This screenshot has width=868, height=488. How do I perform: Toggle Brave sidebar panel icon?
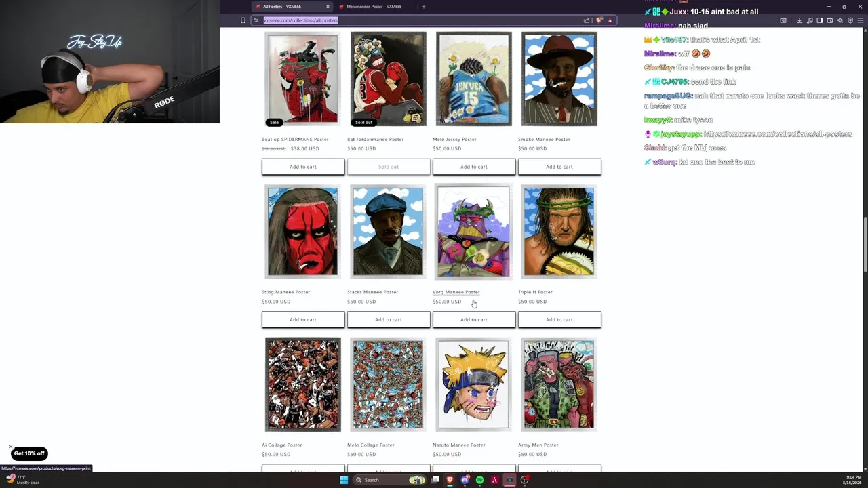pos(820,20)
